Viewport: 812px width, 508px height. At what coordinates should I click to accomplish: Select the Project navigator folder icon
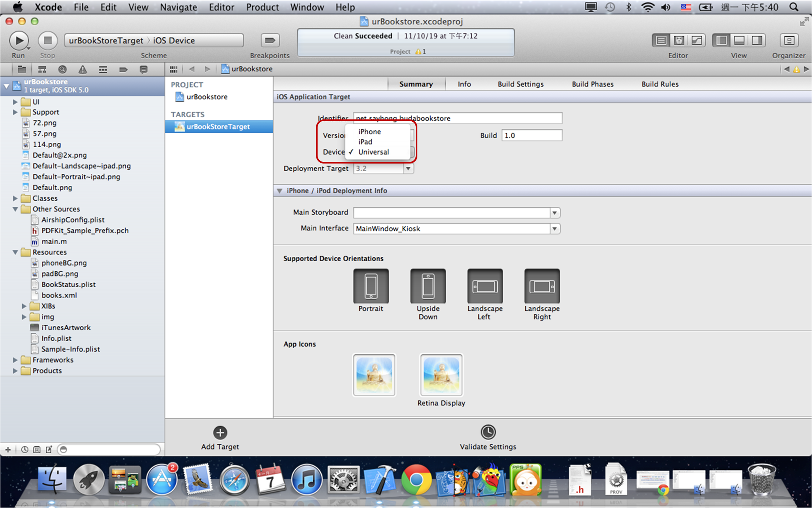point(22,69)
